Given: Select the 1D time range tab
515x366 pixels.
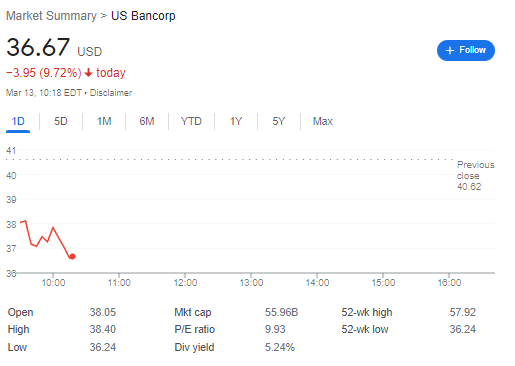Looking at the screenshot, I should [x=18, y=121].
